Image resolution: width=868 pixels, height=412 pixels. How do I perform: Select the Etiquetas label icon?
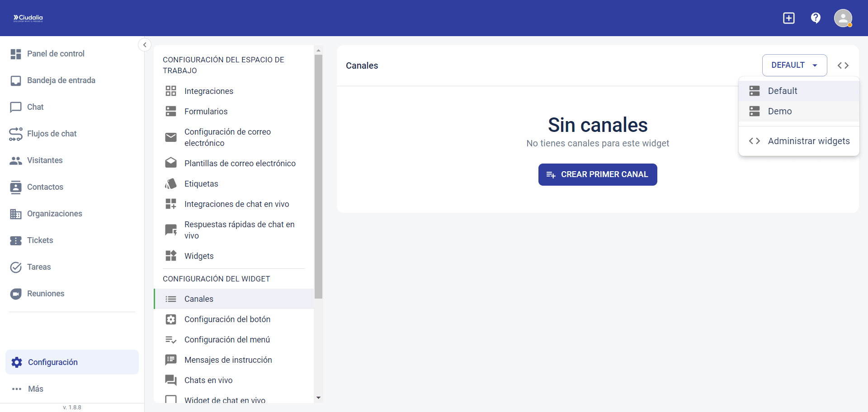(171, 183)
